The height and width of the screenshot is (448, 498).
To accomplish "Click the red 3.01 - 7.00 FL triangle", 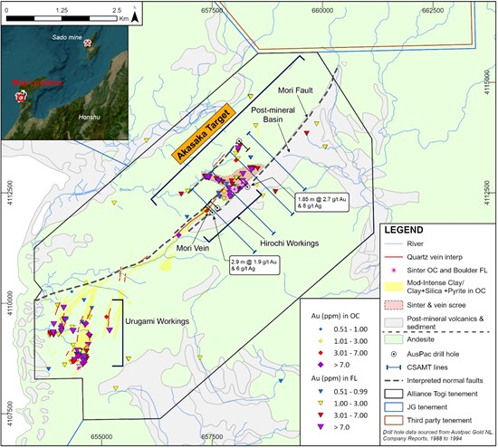I will [321, 415].
